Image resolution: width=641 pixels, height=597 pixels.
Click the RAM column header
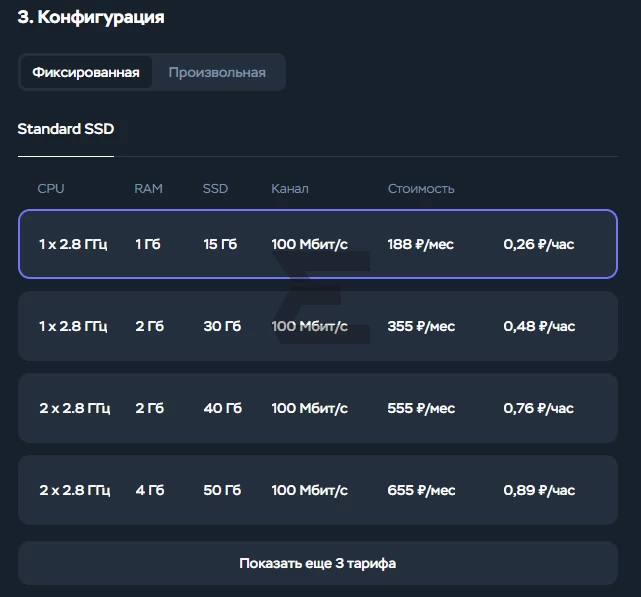pos(148,189)
